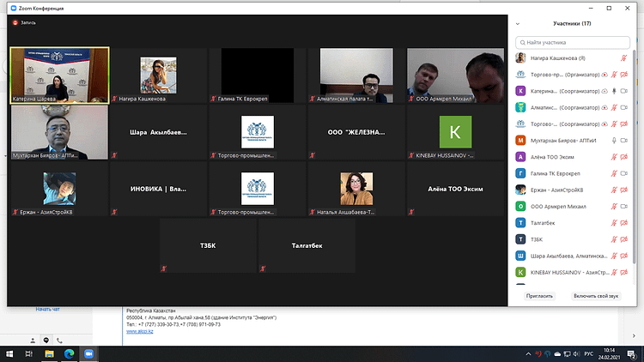Click Галина ТК Еврокреп muted microphone icon

pyautogui.click(x=614, y=173)
